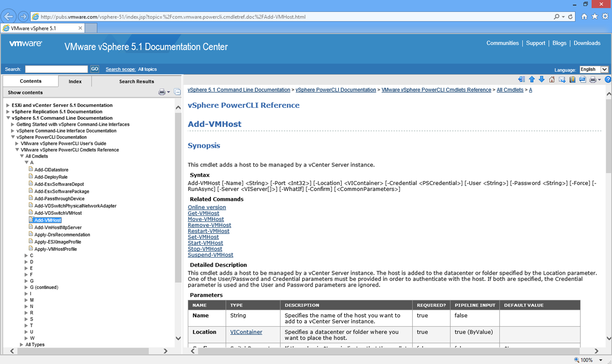Open print dropdown arrow in Show contents bar
612x364 pixels.
pyautogui.click(x=168, y=92)
